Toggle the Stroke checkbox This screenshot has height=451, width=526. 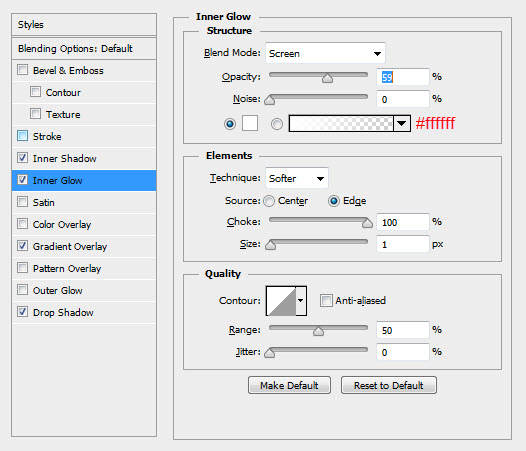22,136
